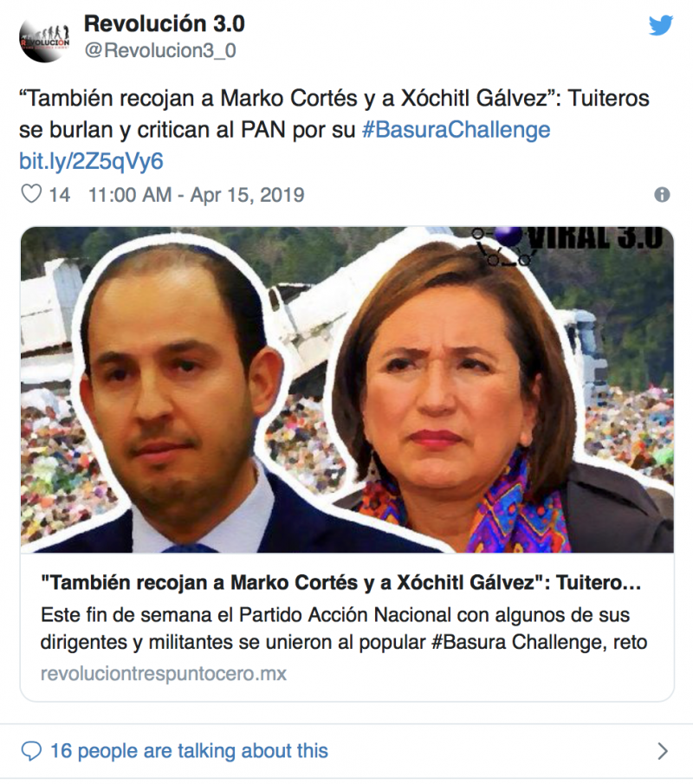Expand conversation with right chevron arrow
This screenshot has height=784, width=693.
tap(663, 751)
